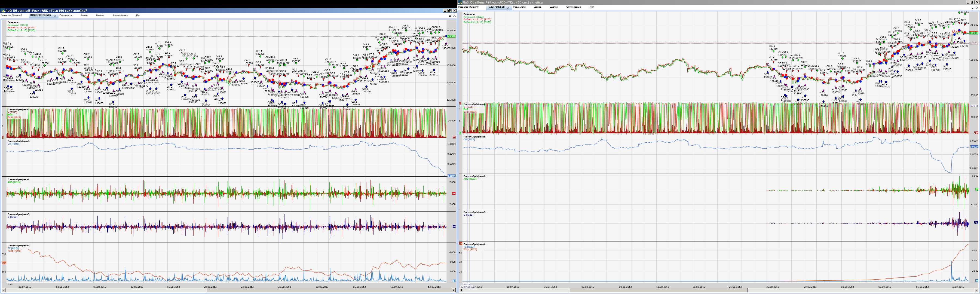Open tab list dropdown arrow in left window
Viewport: 980px width, 294px height.
[x=450, y=16]
